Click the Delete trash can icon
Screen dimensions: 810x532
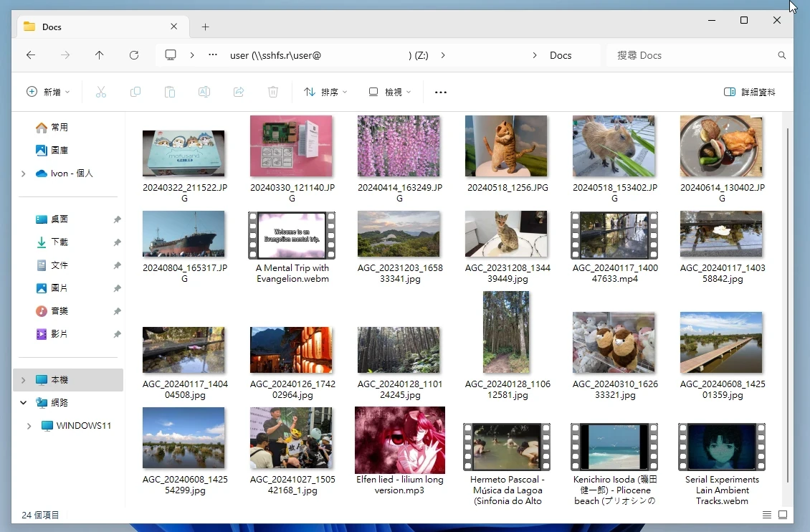coord(273,92)
